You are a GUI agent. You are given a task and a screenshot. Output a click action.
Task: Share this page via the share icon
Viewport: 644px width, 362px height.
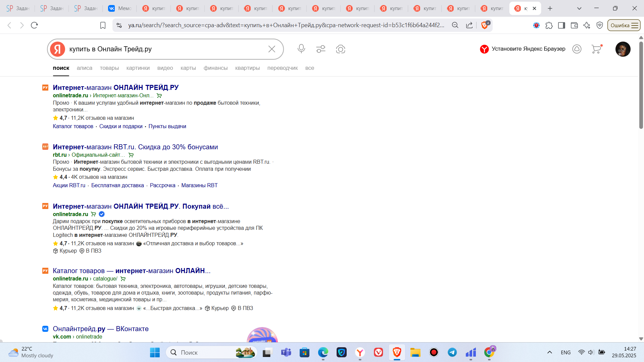[469, 25]
